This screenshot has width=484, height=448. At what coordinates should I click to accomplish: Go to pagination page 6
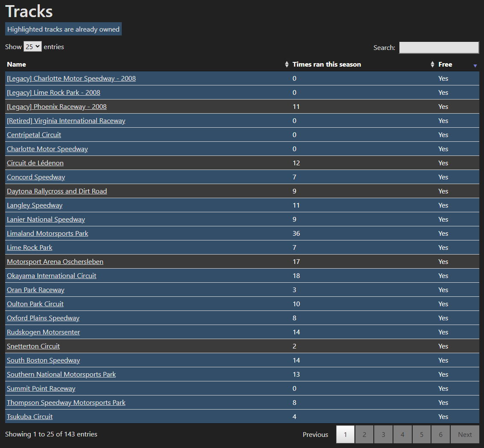pos(440,434)
